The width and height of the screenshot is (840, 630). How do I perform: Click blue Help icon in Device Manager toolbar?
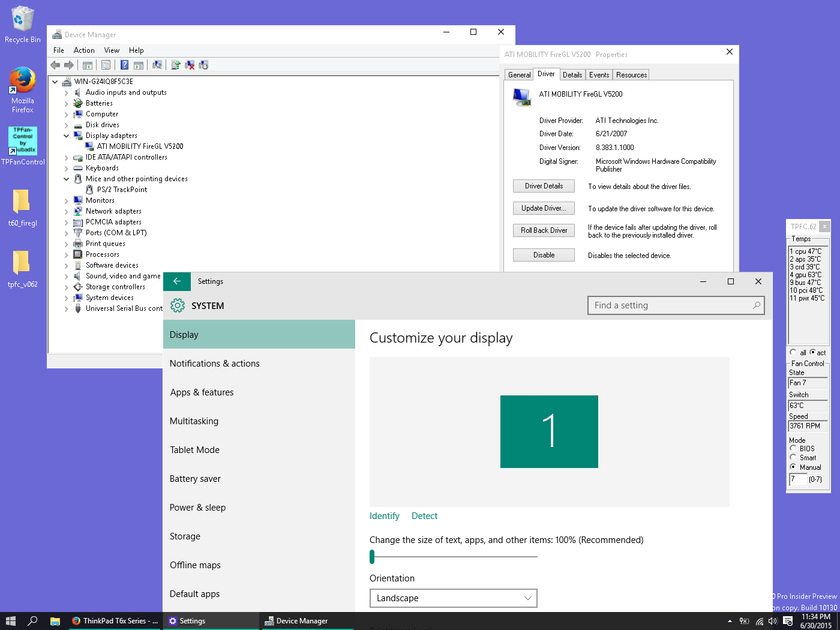coord(124,65)
